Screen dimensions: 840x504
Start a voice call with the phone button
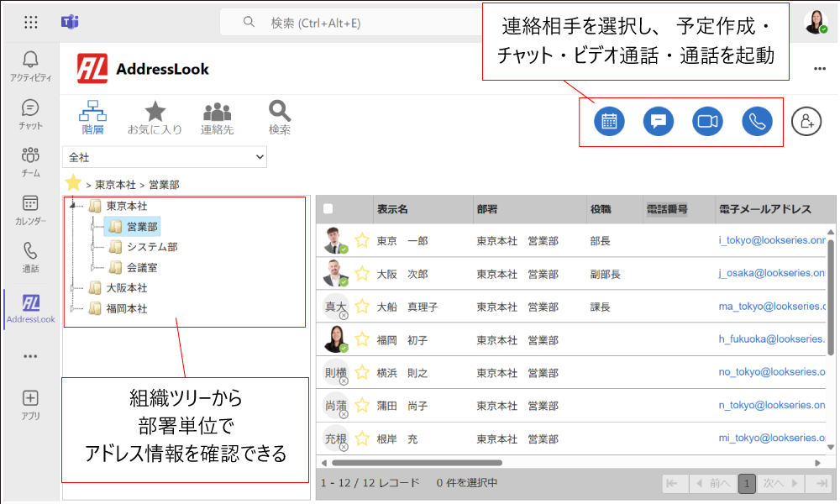757,122
